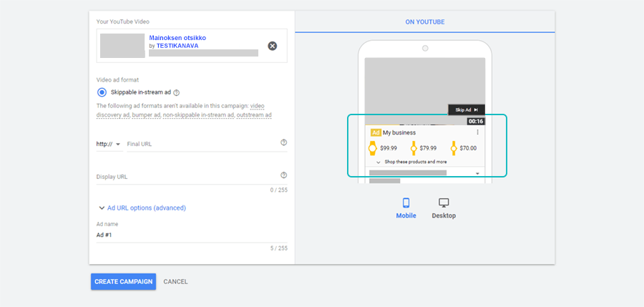Open the Mainoksen otsikko video link
Image resolution: width=644 pixels, height=307 pixels.
coord(177,38)
